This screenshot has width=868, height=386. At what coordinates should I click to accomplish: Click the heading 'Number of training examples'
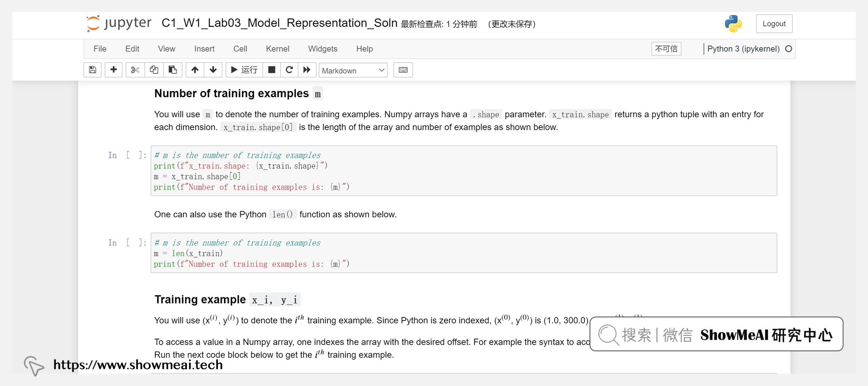point(231,94)
